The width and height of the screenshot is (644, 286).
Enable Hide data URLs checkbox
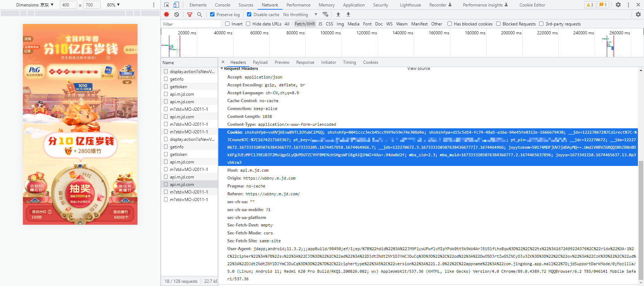[x=248, y=24]
